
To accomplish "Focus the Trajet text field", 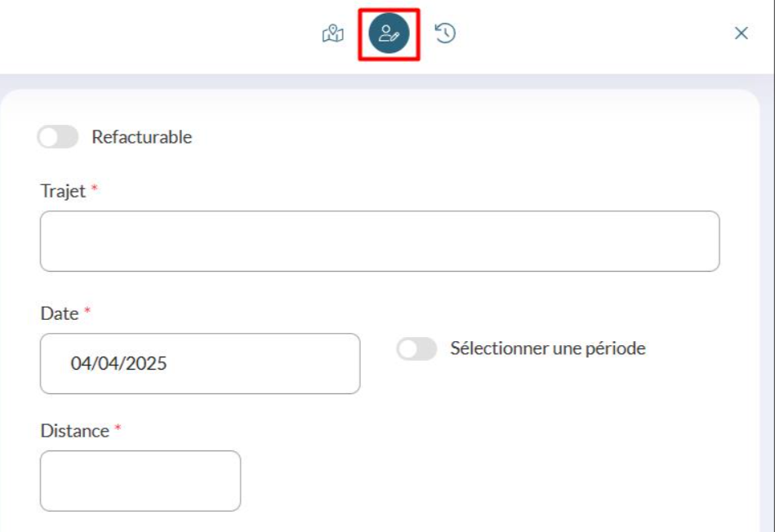I will point(380,241).
